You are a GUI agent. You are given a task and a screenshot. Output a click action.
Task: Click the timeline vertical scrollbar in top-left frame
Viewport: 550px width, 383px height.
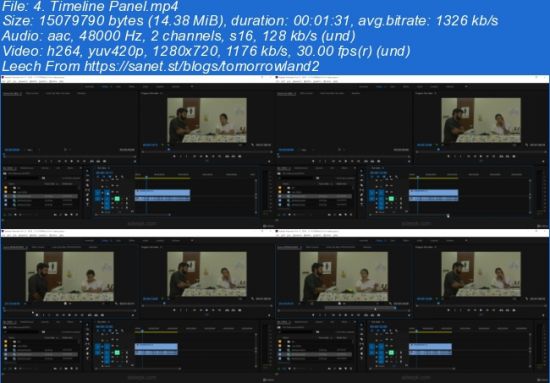click(x=256, y=195)
